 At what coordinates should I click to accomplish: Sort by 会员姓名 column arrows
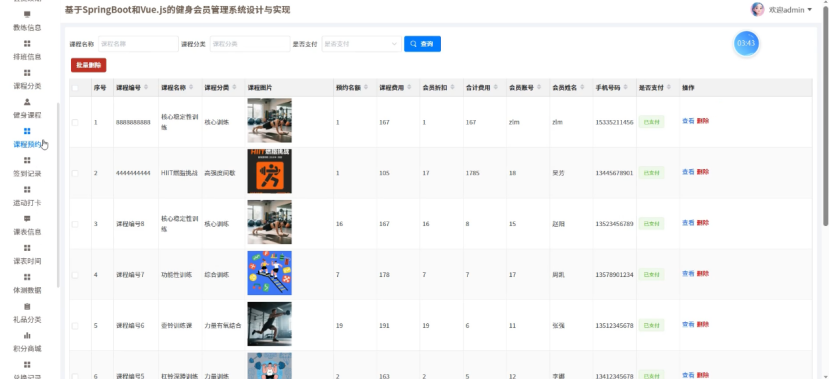point(583,87)
